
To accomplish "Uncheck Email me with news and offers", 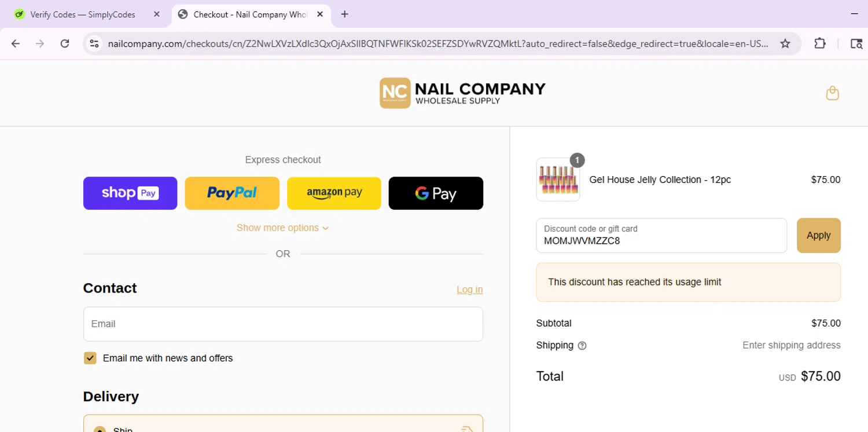I will point(90,358).
